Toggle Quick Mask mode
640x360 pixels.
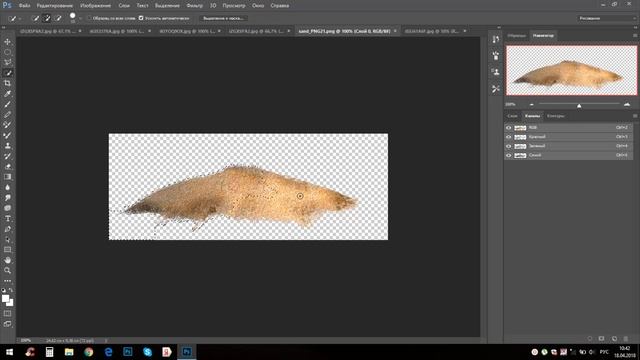click(x=7, y=313)
